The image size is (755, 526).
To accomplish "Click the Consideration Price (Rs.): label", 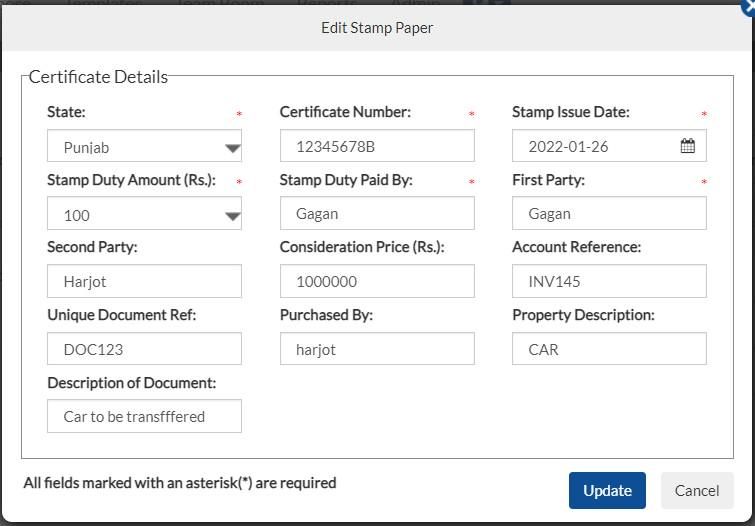I will tap(362, 247).
